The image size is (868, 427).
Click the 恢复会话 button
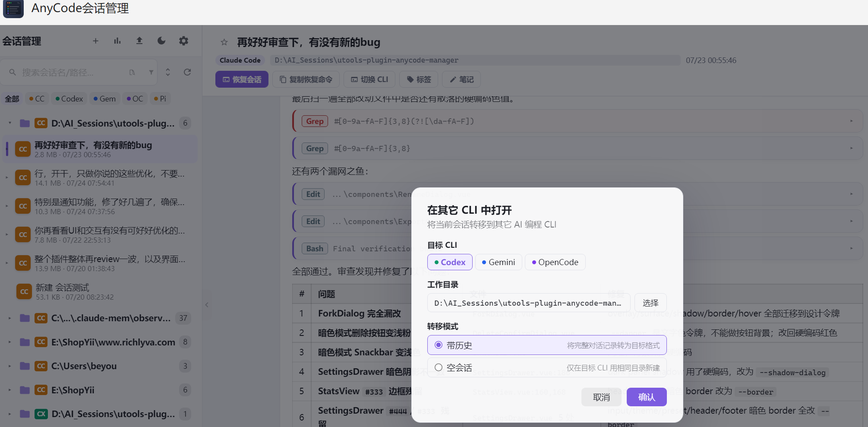242,79
